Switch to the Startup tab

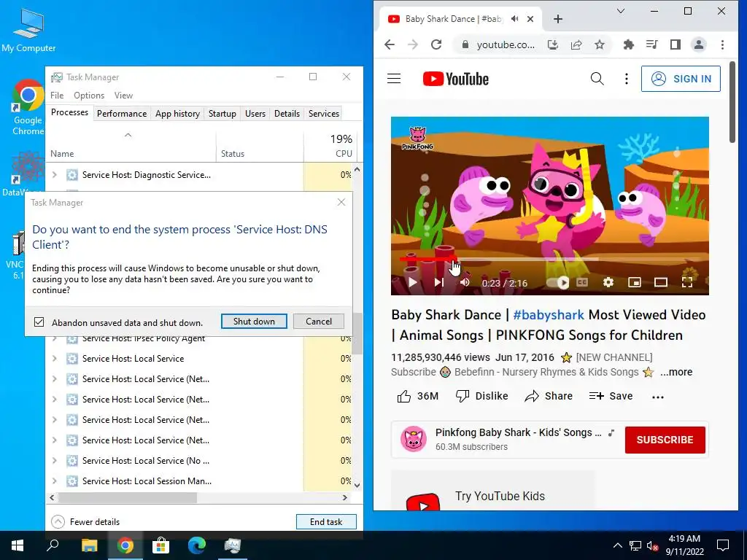point(222,113)
